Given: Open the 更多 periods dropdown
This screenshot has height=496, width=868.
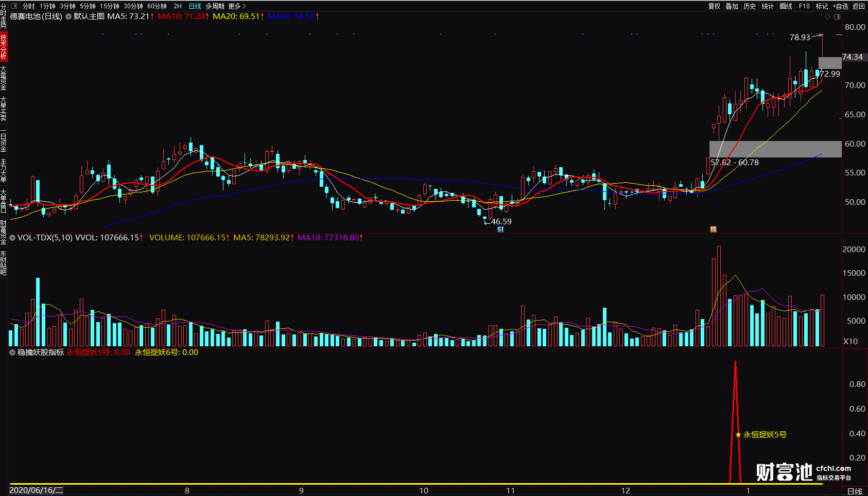Looking at the screenshot, I should pos(237,6).
